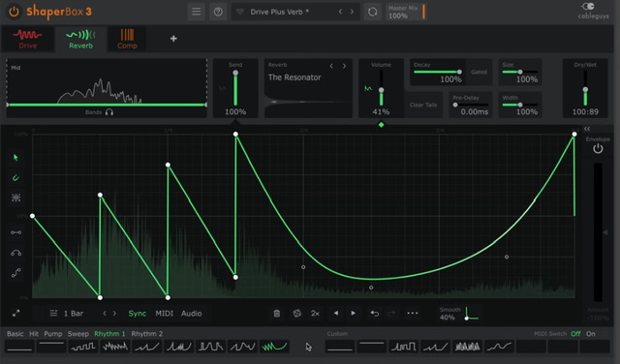Open The Resonator reverb selector
Image resolution: width=620 pixels, height=364 pixels.
coord(294,77)
